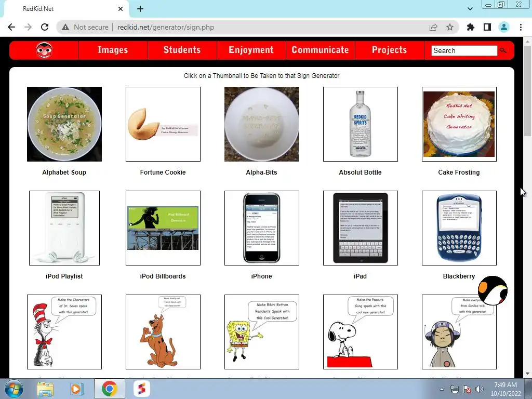The image size is (532, 399).
Task: Open the Action Center flag icon
Action: 467,389
